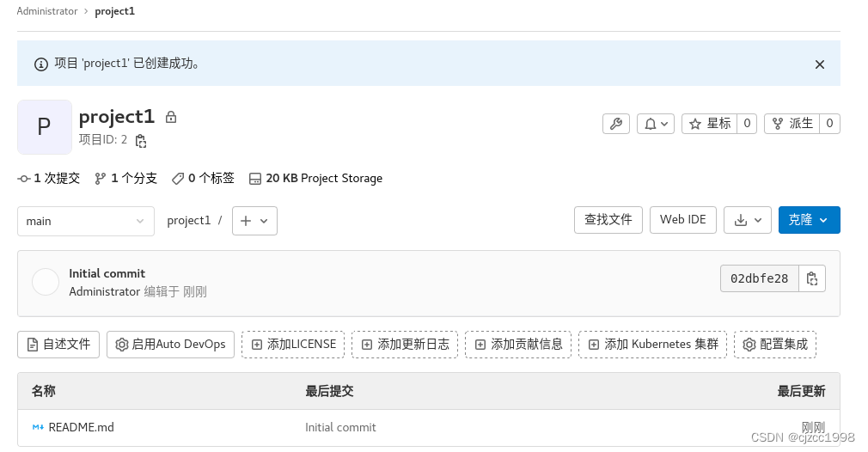
Task: Open the wrench settings icon button
Action: 616,124
